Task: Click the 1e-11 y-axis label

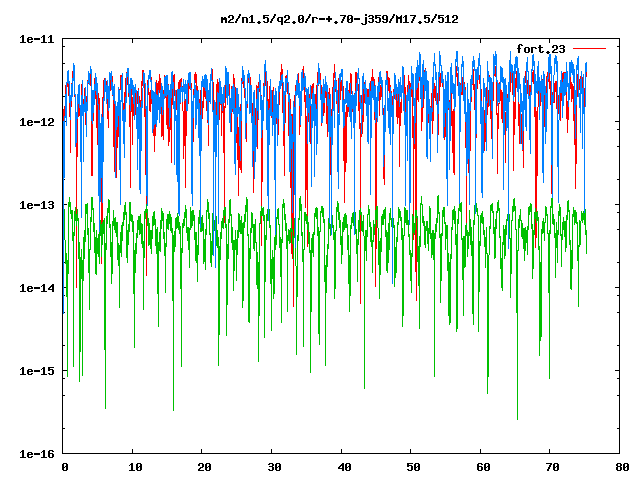Action: (x=37, y=39)
